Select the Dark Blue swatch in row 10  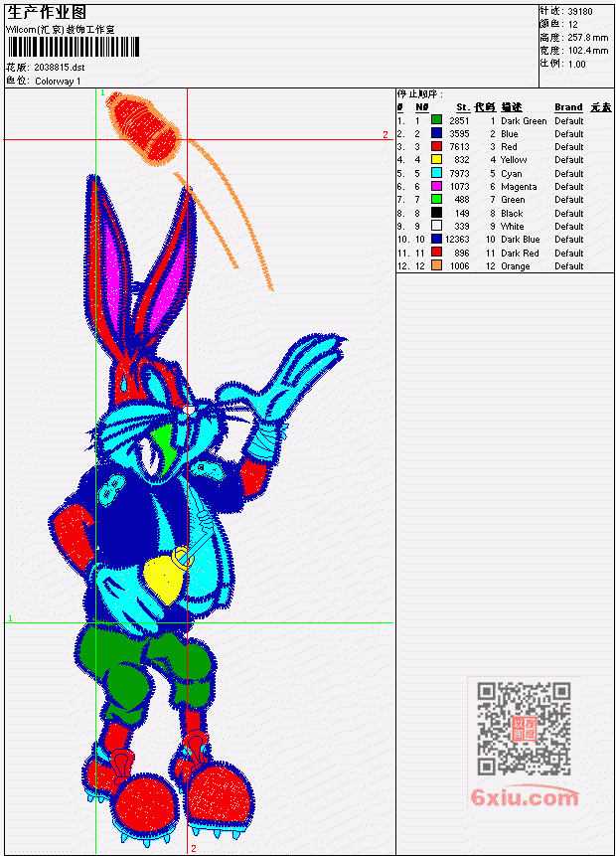coord(436,240)
